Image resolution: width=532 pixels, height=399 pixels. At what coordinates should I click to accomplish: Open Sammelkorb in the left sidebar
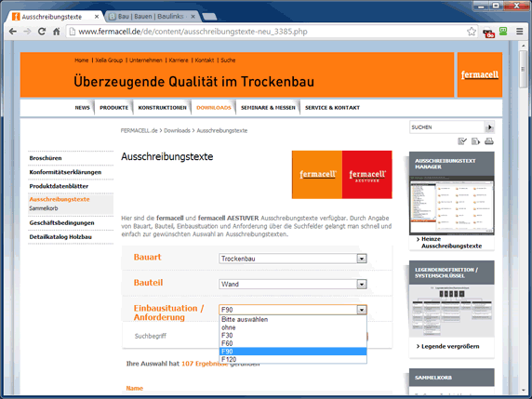coord(44,208)
